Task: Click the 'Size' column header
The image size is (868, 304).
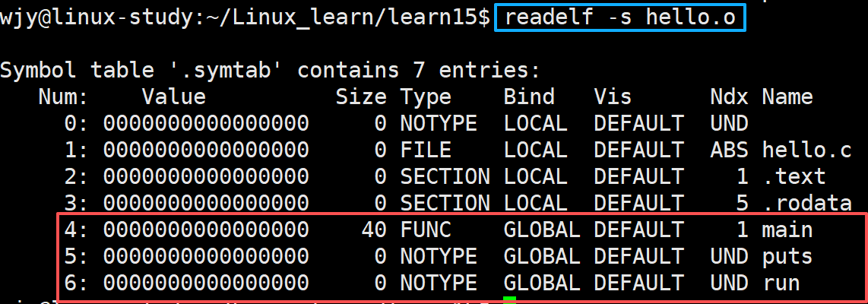Action: (x=361, y=97)
